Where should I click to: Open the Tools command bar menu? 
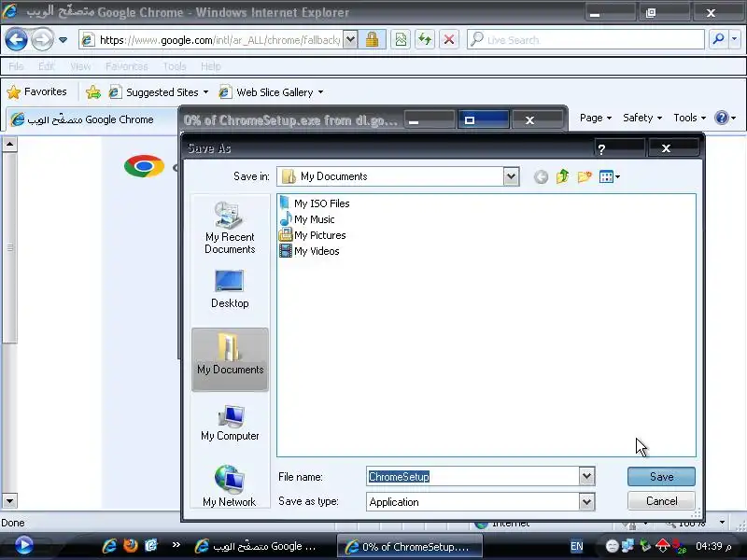[x=689, y=118]
